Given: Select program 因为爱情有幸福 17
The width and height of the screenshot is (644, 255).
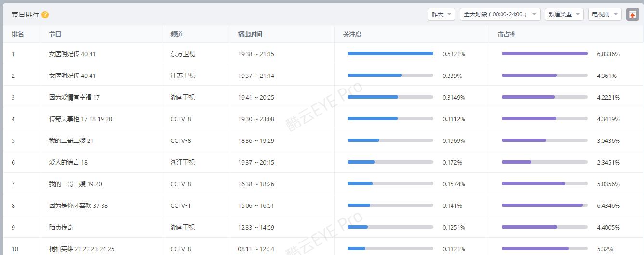Looking at the screenshot, I should (x=74, y=97).
